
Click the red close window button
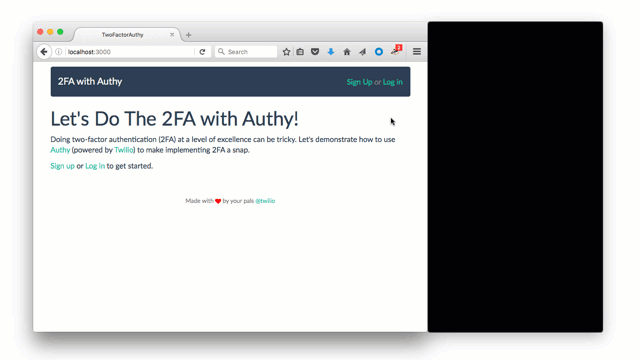tap(40, 32)
